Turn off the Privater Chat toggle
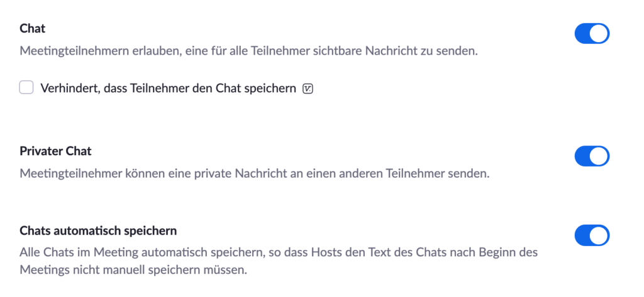The image size is (644, 297). click(x=592, y=156)
